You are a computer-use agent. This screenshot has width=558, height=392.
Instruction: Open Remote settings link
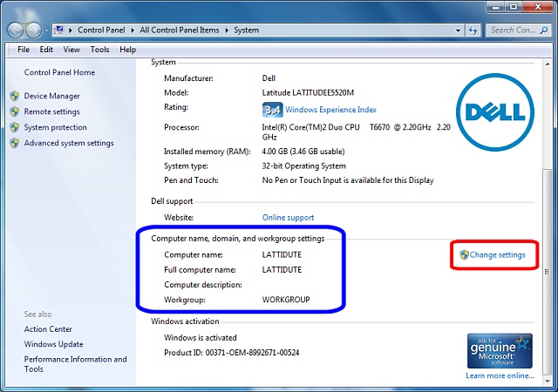52,112
